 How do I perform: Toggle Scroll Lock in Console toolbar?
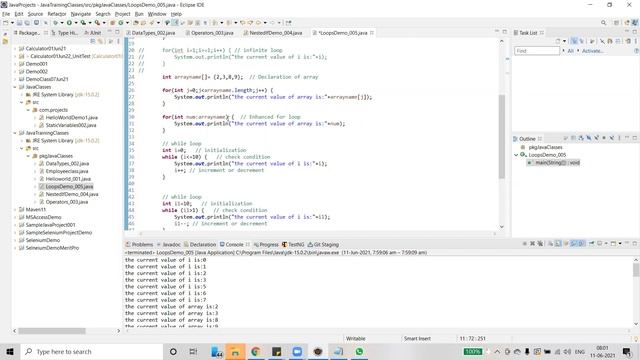[x=558, y=244]
